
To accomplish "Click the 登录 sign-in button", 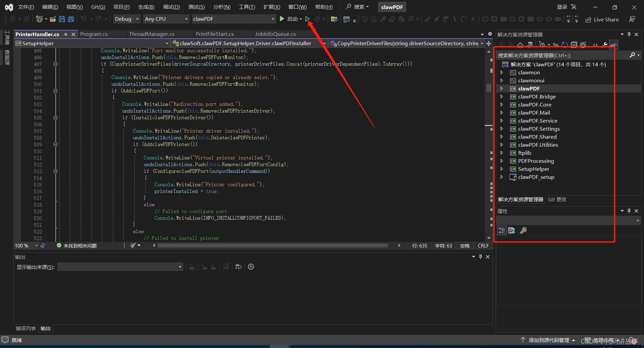I will pyautogui.click(x=566, y=7).
